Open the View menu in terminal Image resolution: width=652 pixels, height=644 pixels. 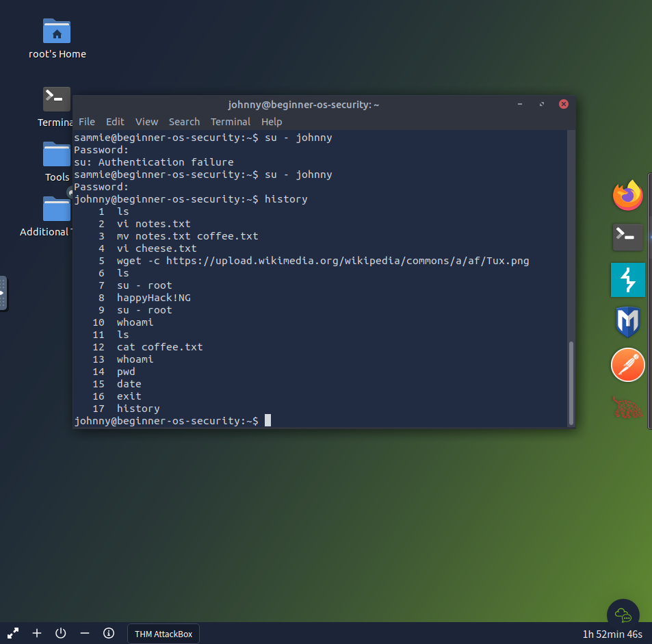point(146,122)
